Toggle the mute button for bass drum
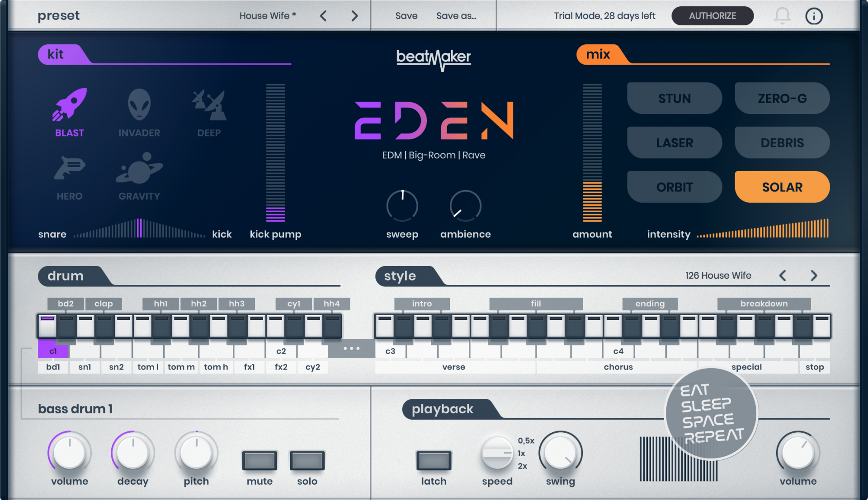The image size is (868, 500). pos(259,461)
